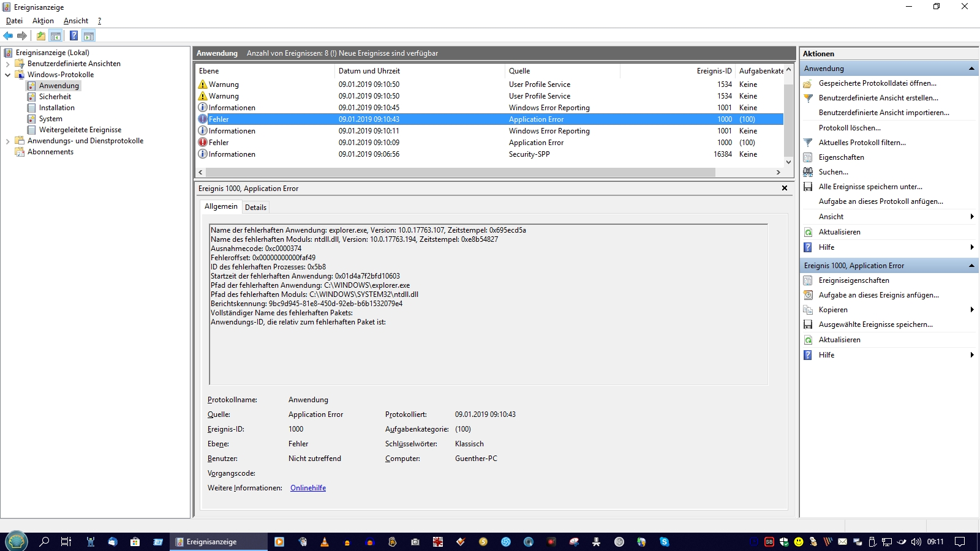This screenshot has width=980, height=551.
Task: Switch to the Details tab
Action: click(255, 208)
